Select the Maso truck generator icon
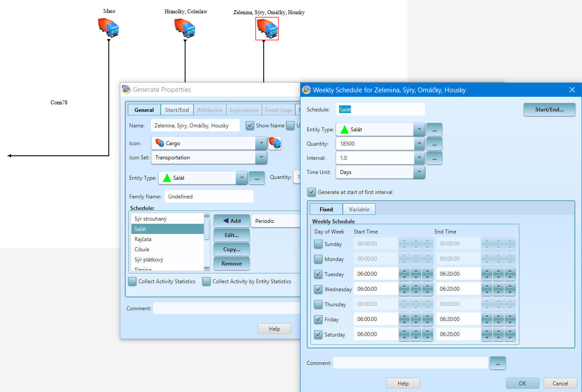 [x=109, y=28]
